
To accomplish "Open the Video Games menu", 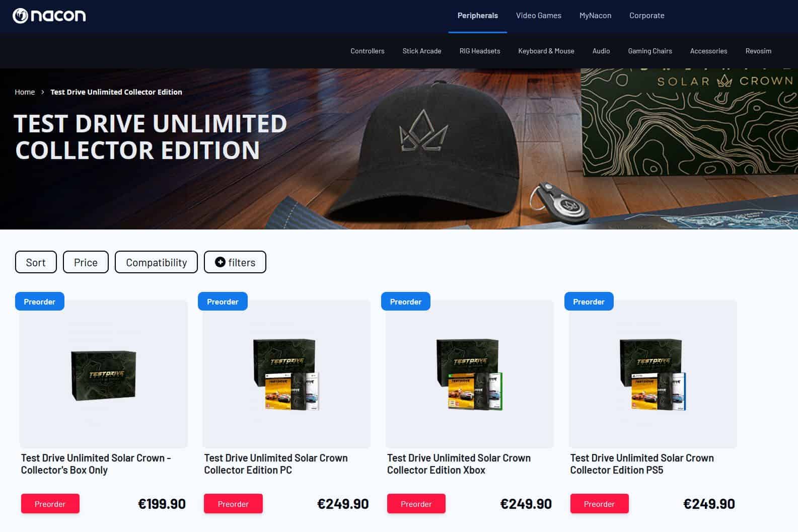I will (538, 16).
